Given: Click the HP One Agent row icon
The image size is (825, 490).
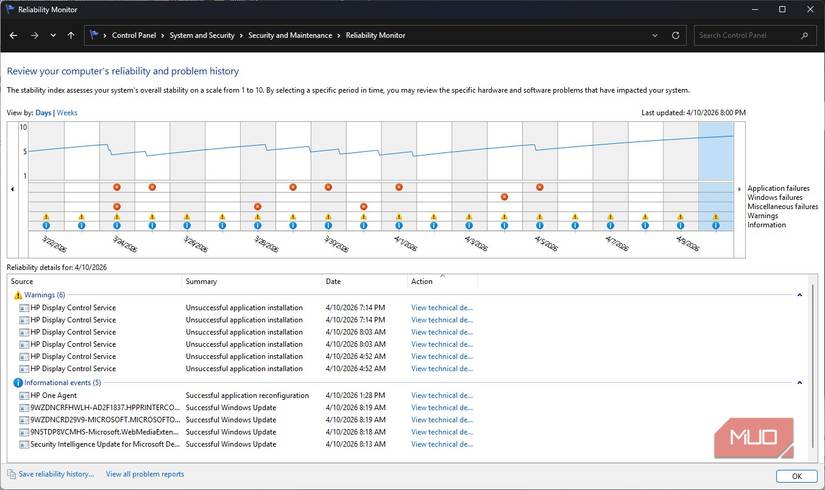Looking at the screenshot, I should (x=24, y=396).
